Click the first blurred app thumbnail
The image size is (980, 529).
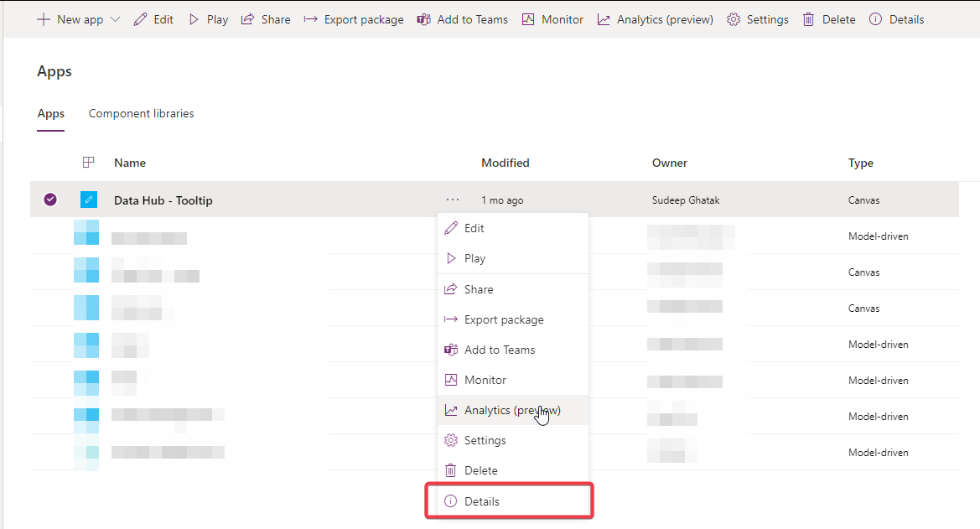[x=88, y=236]
